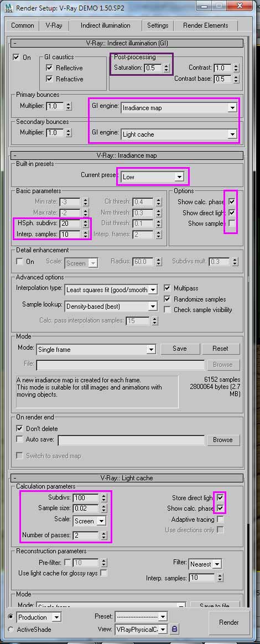260x644 pixels.
Task: Click Saturation spinner arrows
Action: click(166, 68)
